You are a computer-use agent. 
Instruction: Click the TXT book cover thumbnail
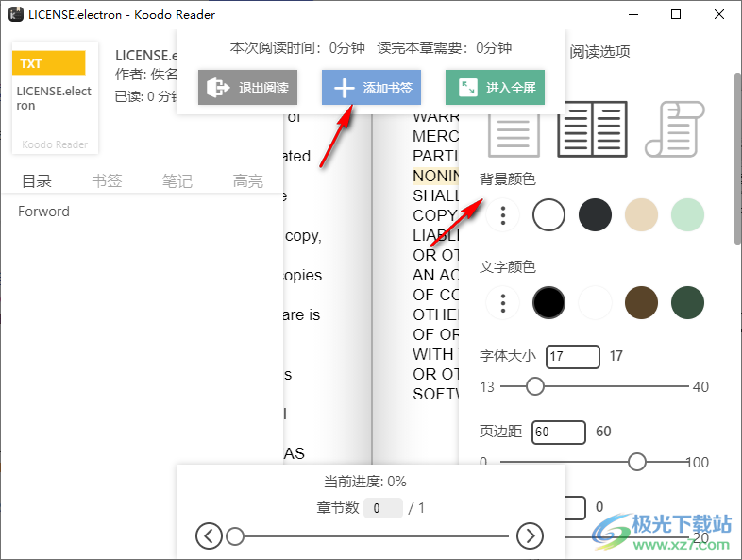click(x=55, y=98)
